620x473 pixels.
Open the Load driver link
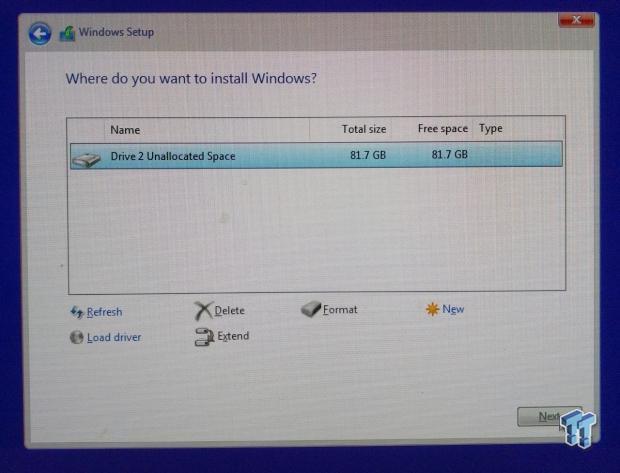(x=114, y=337)
